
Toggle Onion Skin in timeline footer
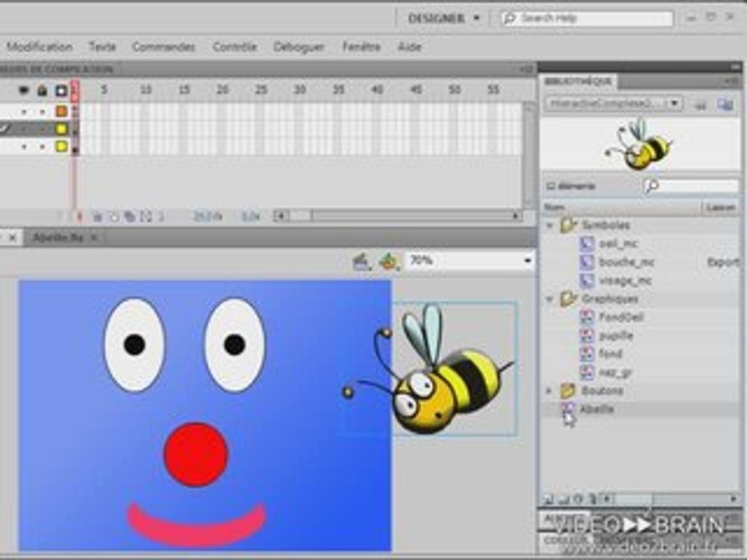coord(98,217)
